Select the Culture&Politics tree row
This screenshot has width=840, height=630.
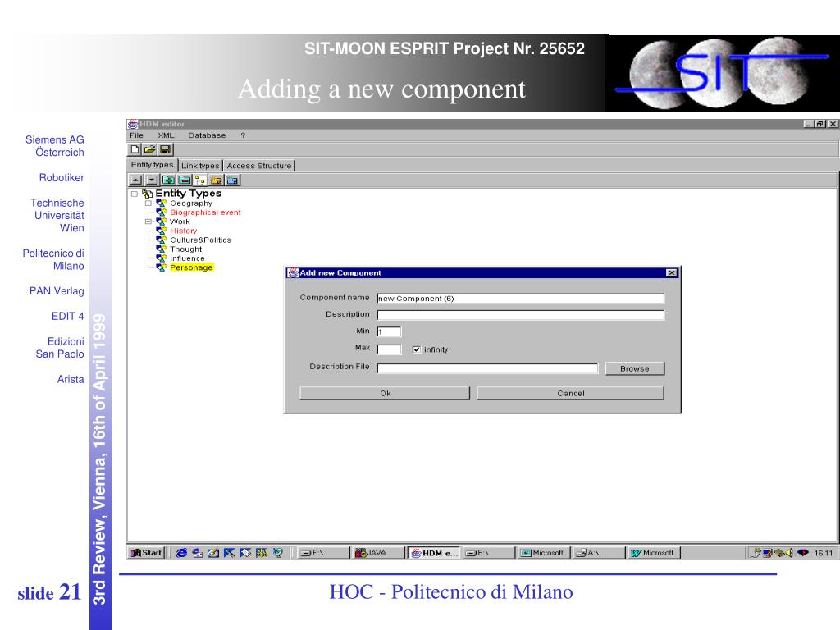200,240
